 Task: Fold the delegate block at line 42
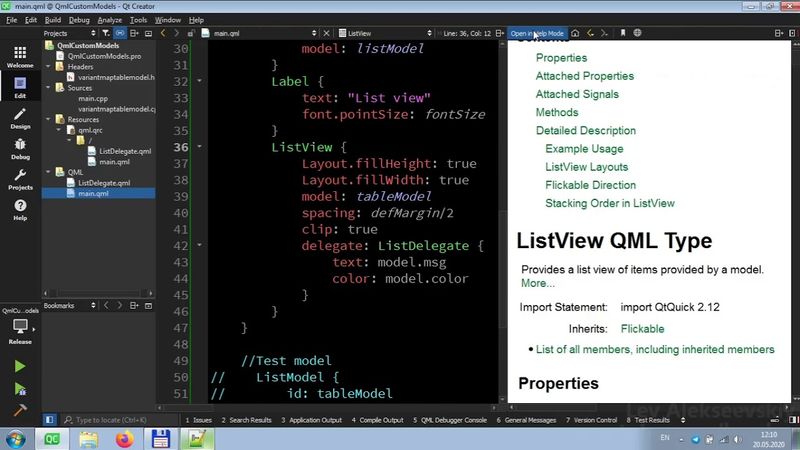click(199, 245)
